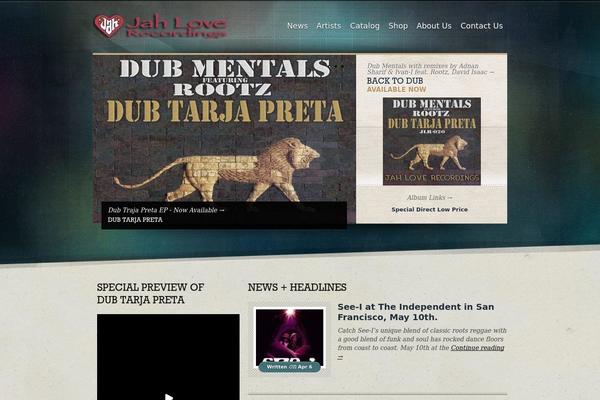This screenshot has width=600, height=400.
Task: Click the DUB TARJA PRETA banner caption
Action: tap(135, 220)
